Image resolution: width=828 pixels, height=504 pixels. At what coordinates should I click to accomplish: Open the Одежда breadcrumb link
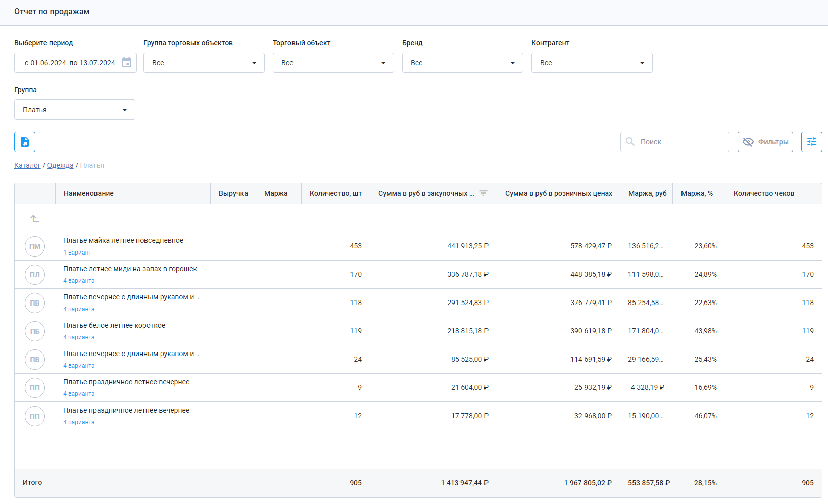click(x=60, y=165)
